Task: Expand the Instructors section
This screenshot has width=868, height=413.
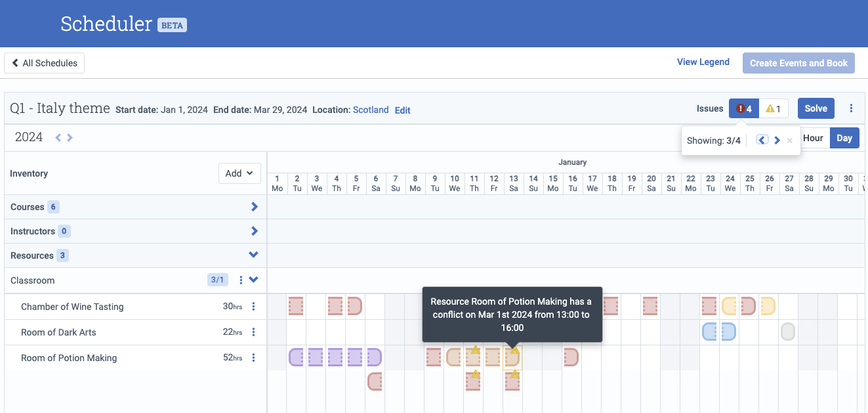Action: 255,231
